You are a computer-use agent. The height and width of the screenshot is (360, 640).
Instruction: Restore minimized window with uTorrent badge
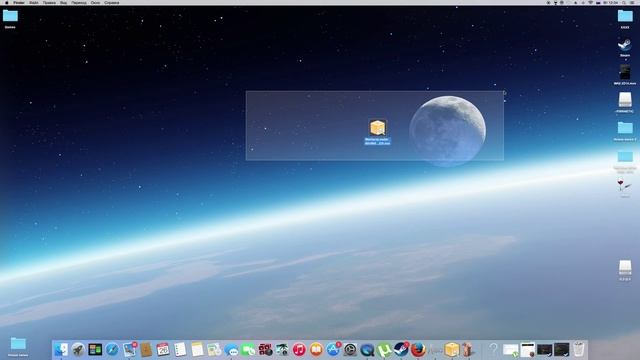pyautogui.click(x=511, y=350)
